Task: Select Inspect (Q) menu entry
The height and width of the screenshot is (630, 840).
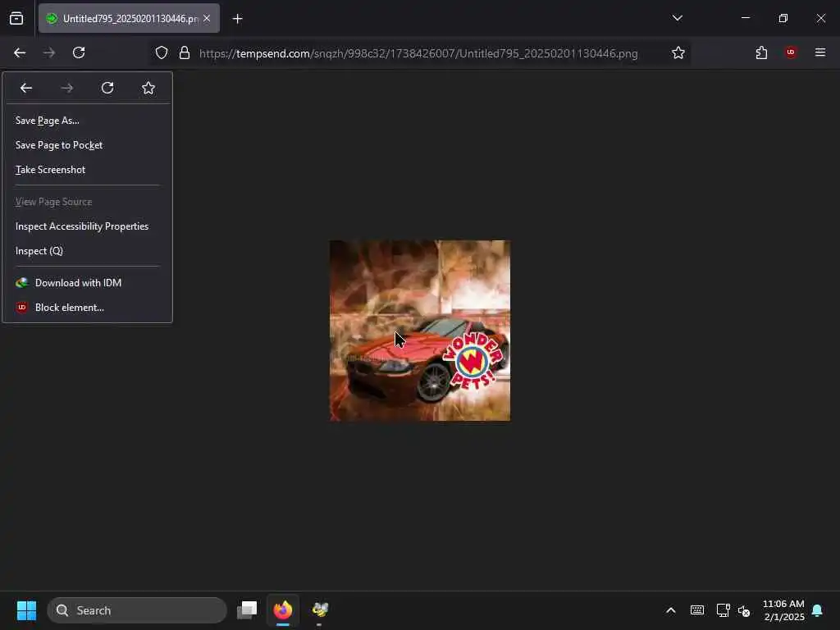Action: click(x=87, y=251)
